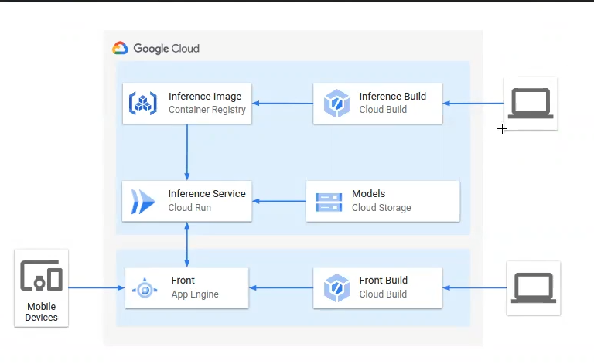Click the laptop icon beside Front Build
The width and height of the screenshot is (594, 364).
534,288
